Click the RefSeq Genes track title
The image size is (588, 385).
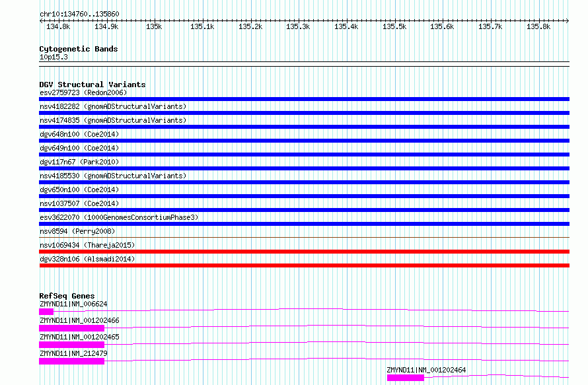point(67,296)
